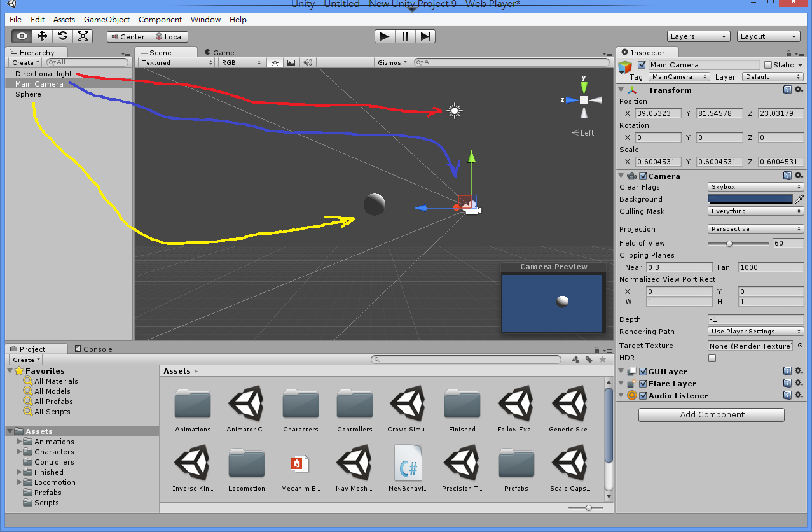812x532 pixels.
Task: Toggle scene lighting with the sun icon
Action: (275, 62)
